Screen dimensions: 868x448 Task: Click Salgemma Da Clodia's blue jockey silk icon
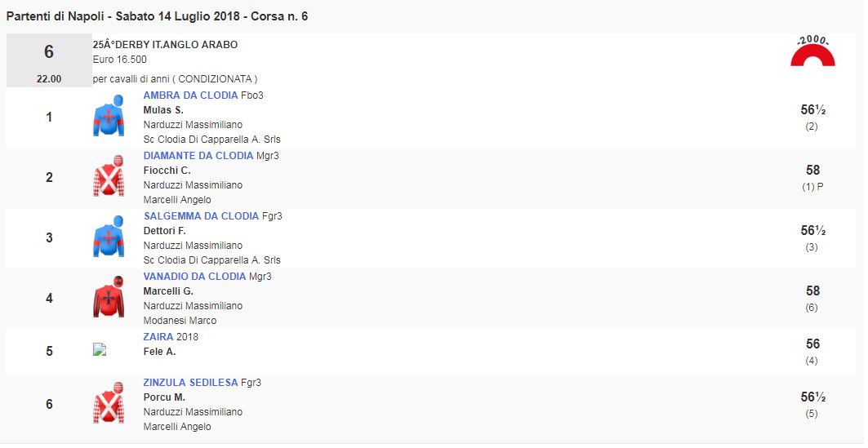pos(109,237)
